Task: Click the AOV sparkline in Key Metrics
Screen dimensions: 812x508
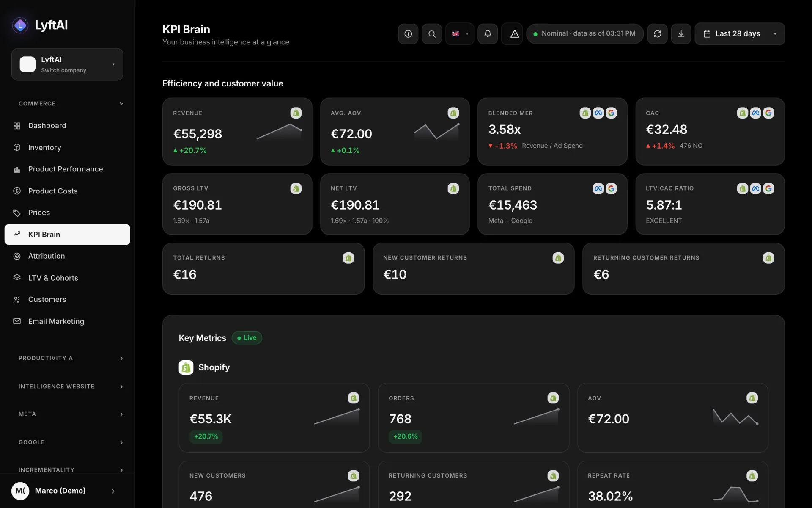Action: coord(735,417)
